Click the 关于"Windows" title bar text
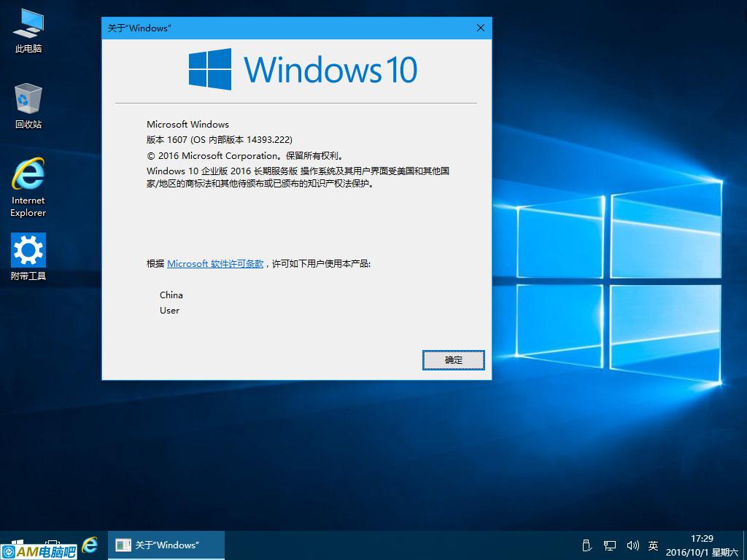 (x=139, y=28)
